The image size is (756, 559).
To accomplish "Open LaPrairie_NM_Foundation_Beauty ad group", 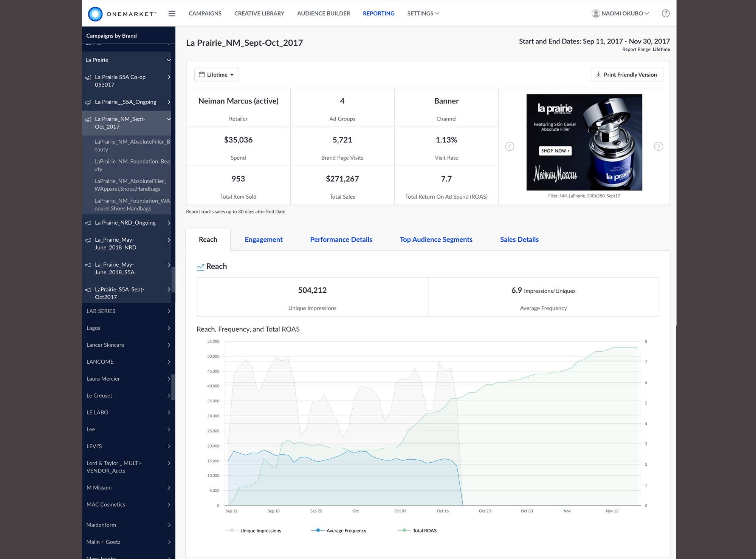I will [x=132, y=165].
